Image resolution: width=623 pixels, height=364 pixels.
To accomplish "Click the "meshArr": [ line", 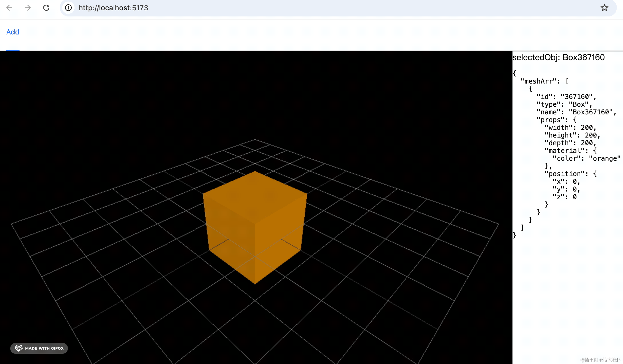I will (545, 81).
